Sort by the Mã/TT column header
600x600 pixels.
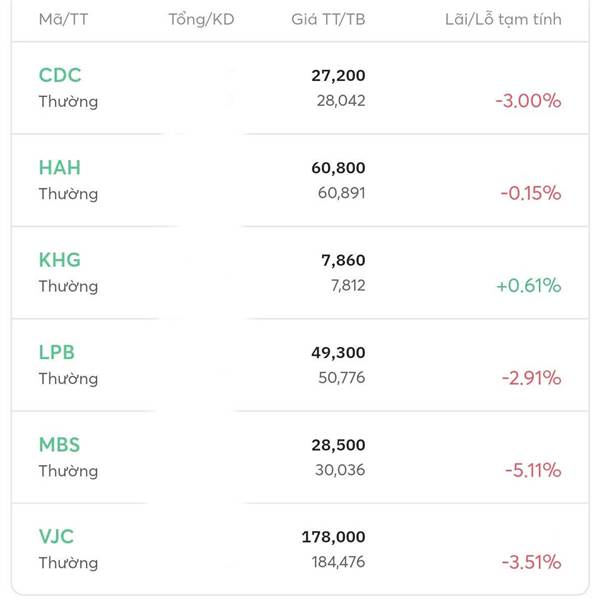tap(63, 19)
